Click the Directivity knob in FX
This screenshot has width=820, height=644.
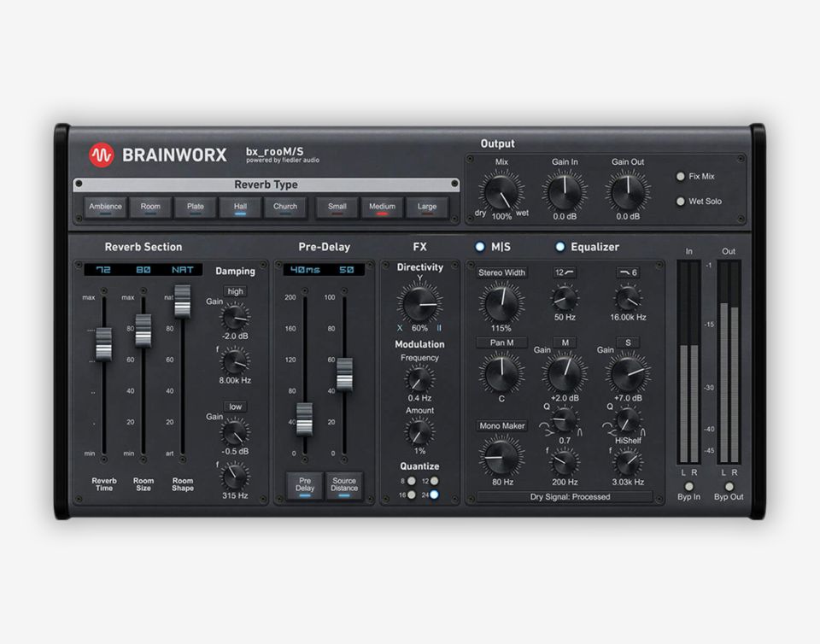[x=419, y=304]
